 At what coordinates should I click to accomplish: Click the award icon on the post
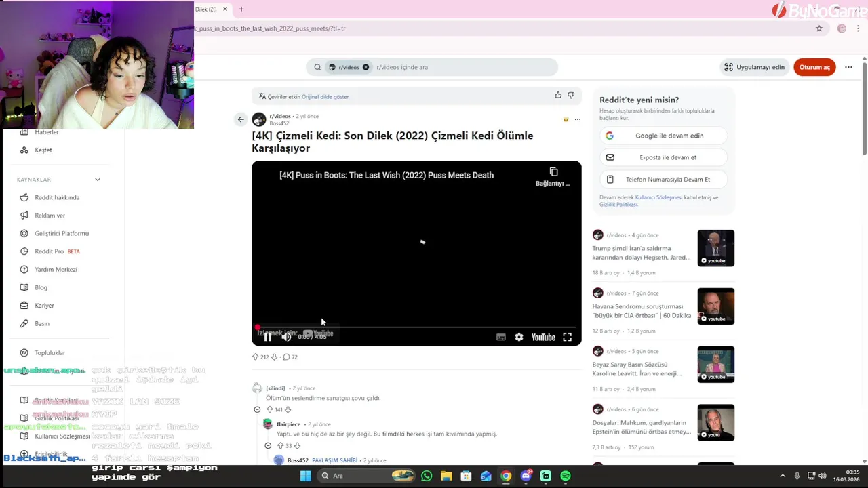click(566, 119)
